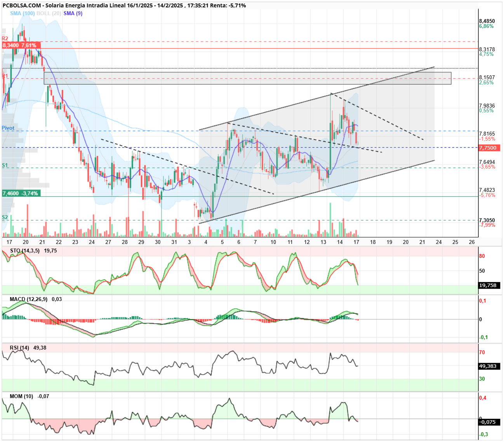Click the PCBOLSA.COM chart title text

(x=21, y=5)
